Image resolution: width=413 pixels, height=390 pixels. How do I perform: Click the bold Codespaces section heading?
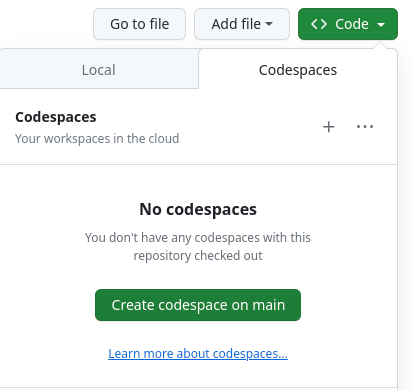pos(56,117)
